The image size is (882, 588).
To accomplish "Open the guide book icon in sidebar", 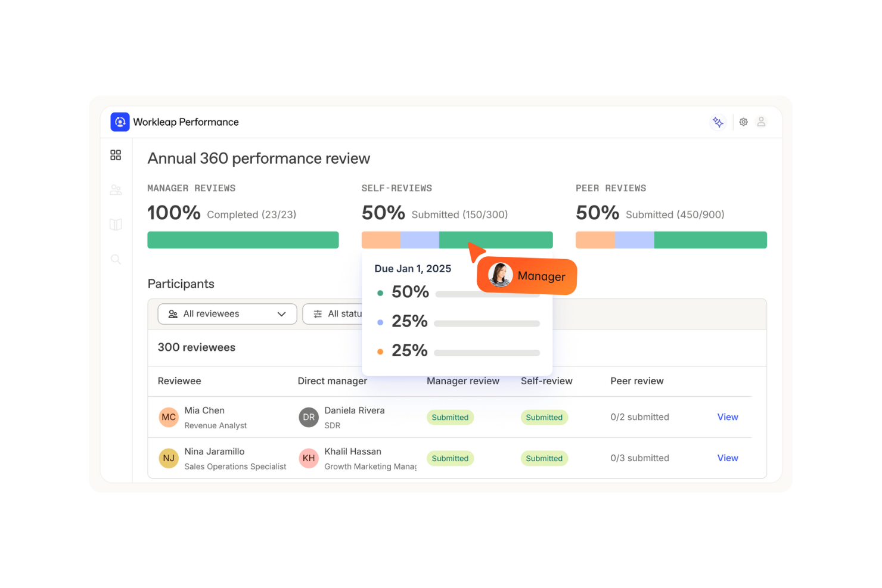I will (116, 224).
